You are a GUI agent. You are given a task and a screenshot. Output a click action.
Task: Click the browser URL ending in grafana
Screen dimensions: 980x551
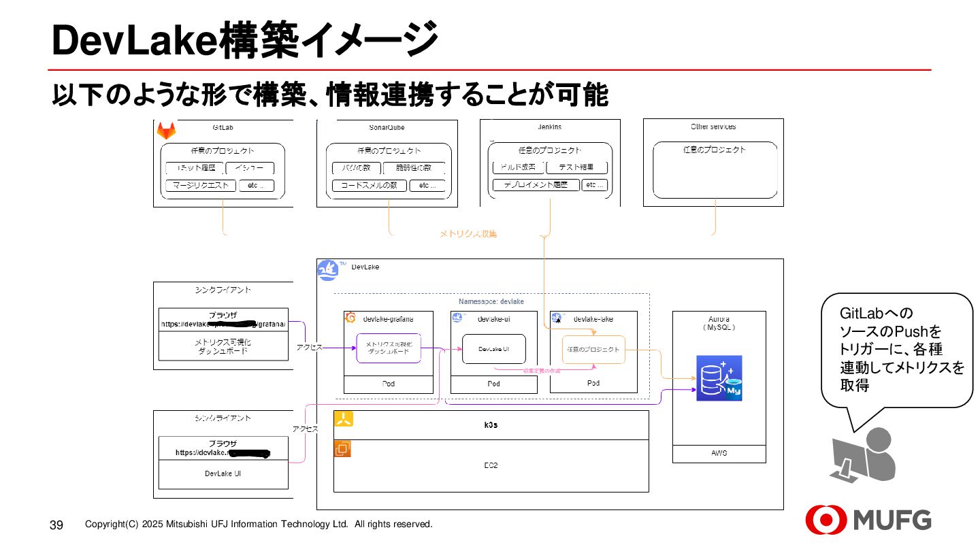coord(224,324)
